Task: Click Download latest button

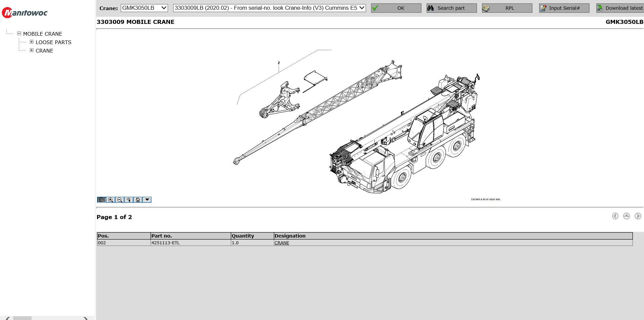Action: coord(620,8)
